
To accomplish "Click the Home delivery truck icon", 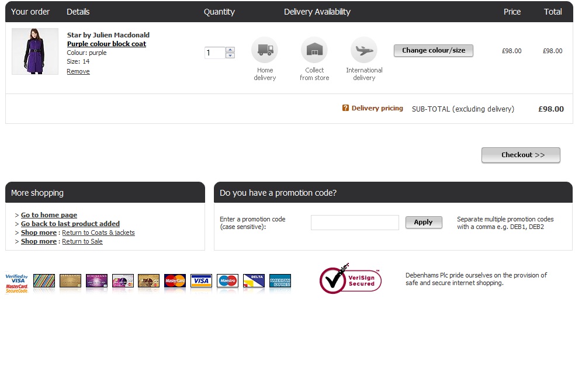I will 265,50.
